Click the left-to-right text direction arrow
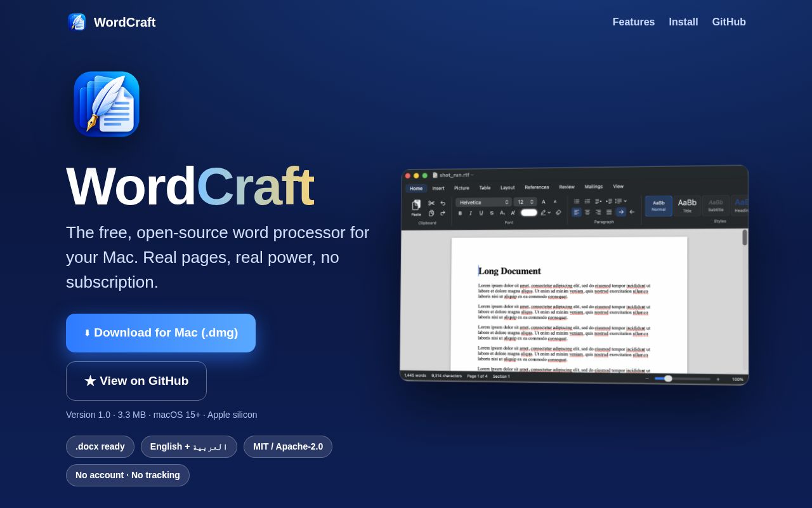The width and height of the screenshot is (812, 508). pyautogui.click(x=621, y=212)
